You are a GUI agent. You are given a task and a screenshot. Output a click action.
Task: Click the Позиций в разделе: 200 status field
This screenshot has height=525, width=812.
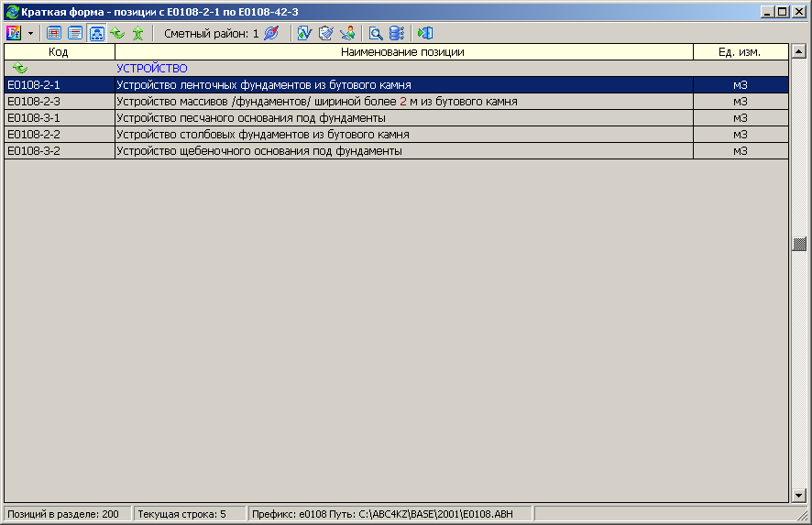pos(67,514)
